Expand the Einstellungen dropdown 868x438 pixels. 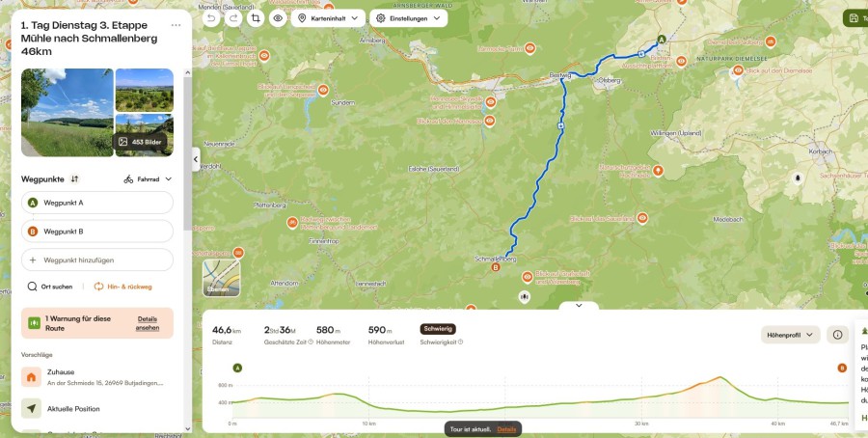pos(409,18)
